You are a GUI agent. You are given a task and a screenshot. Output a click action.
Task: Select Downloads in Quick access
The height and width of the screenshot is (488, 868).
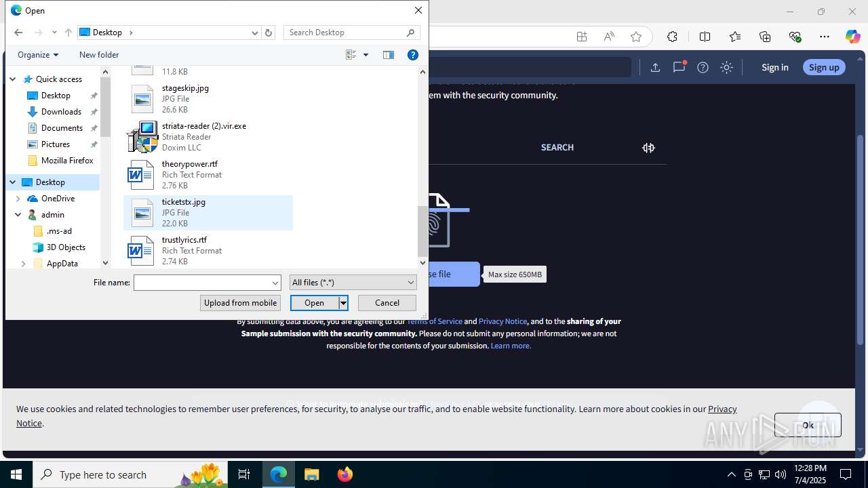click(61, 112)
